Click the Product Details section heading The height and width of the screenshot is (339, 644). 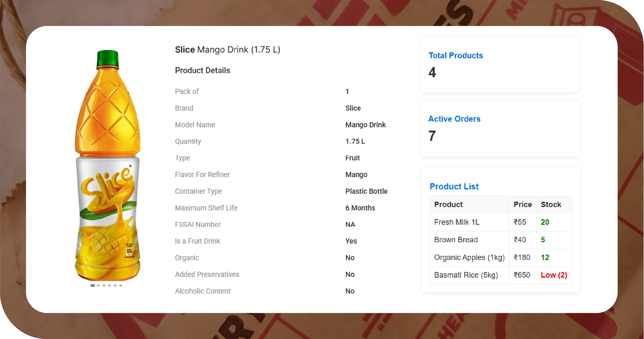tap(203, 70)
